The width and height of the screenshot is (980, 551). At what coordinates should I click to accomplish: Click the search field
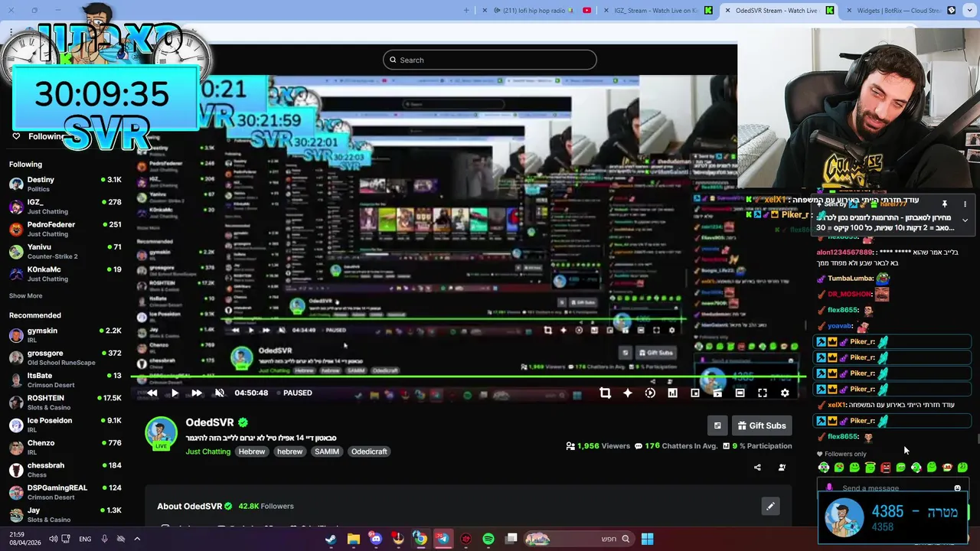(490, 60)
